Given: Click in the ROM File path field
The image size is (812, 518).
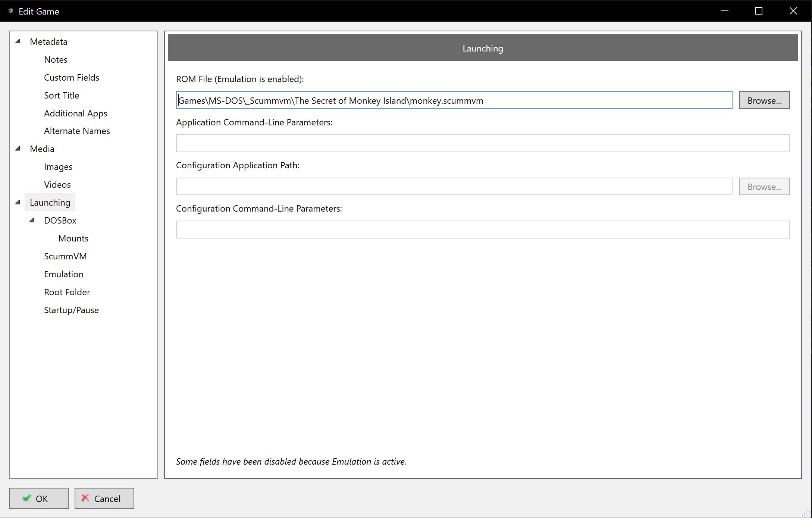Looking at the screenshot, I should (x=454, y=100).
